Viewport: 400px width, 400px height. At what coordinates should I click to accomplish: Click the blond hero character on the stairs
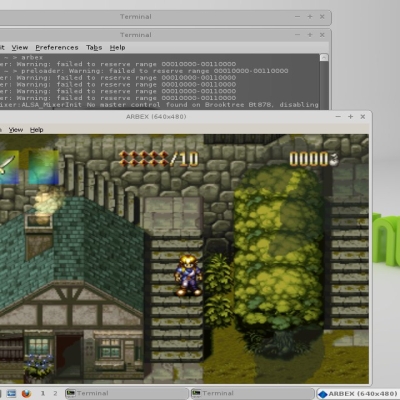coord(188,276)
